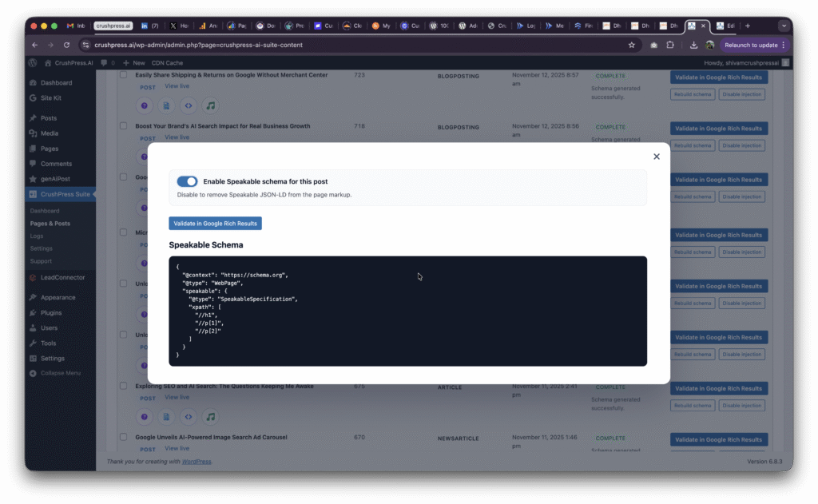Open Site Kit in the sidebar
Screen dimensions: 818x504
pos(50,98)
